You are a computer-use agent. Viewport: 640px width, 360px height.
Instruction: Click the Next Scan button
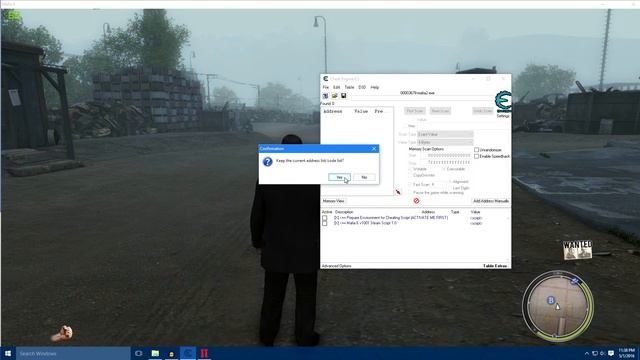pos(440,111)
